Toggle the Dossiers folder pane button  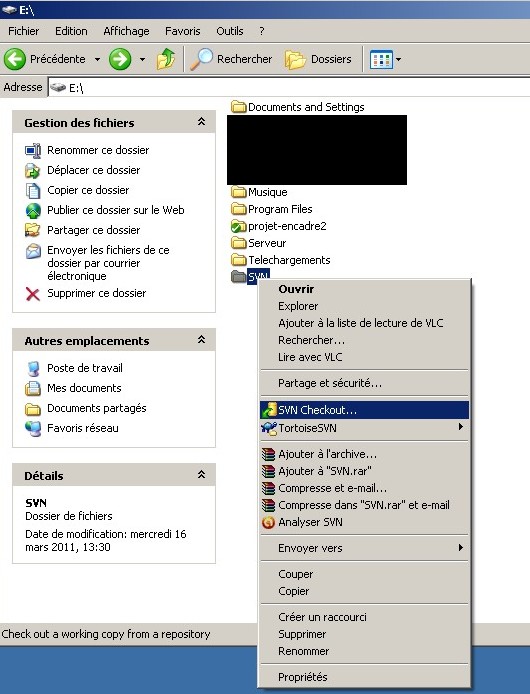pyautogui.click(x=318, y=59)
